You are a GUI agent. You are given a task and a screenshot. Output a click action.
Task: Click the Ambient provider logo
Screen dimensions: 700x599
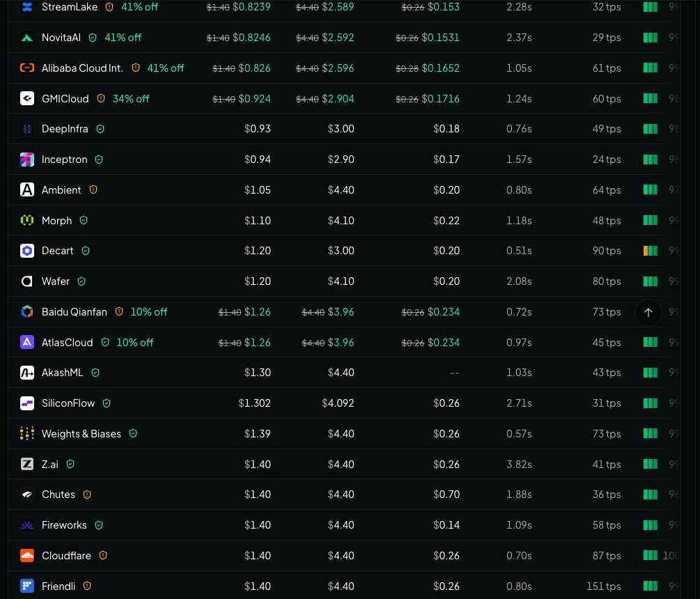click(27, 189)
